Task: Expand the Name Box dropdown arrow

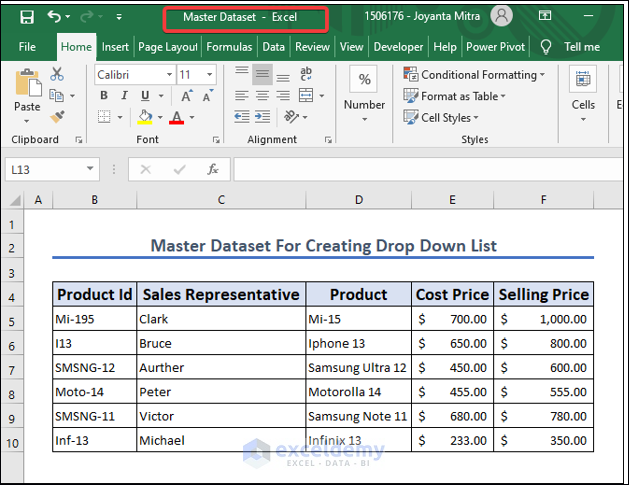Action: coord(91,170)
